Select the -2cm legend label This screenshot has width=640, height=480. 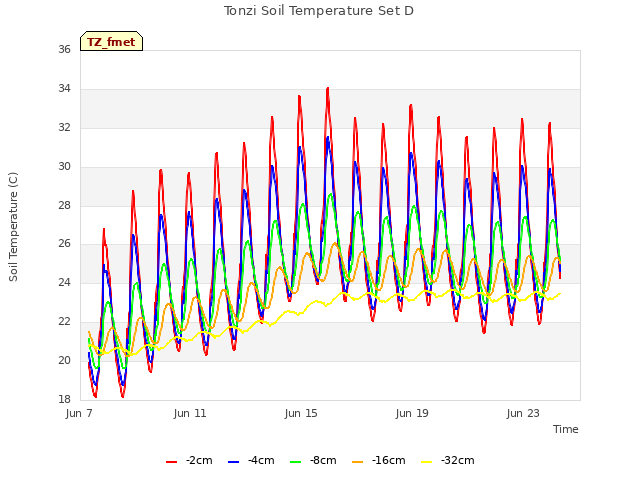coord(199,460)
